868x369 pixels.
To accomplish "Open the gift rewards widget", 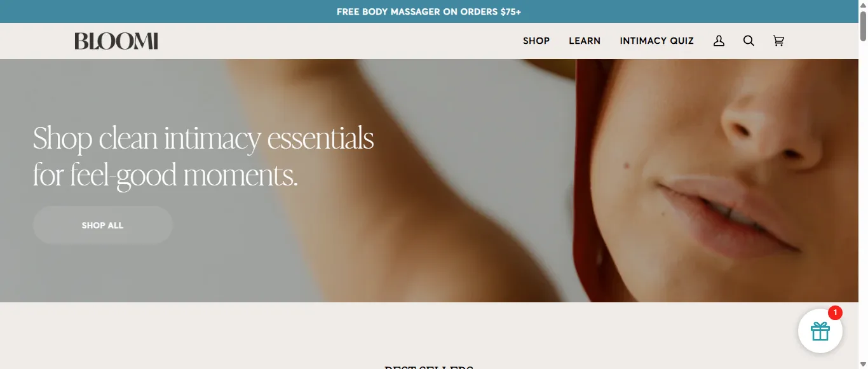I will pos(820,331).
